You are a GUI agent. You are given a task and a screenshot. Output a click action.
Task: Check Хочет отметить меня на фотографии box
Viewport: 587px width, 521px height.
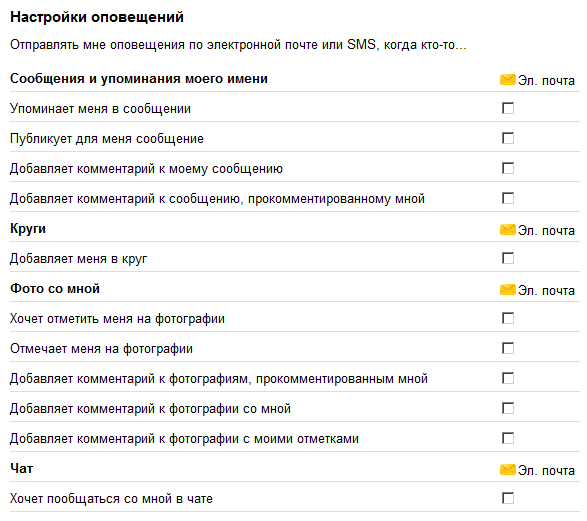point(508,318)
